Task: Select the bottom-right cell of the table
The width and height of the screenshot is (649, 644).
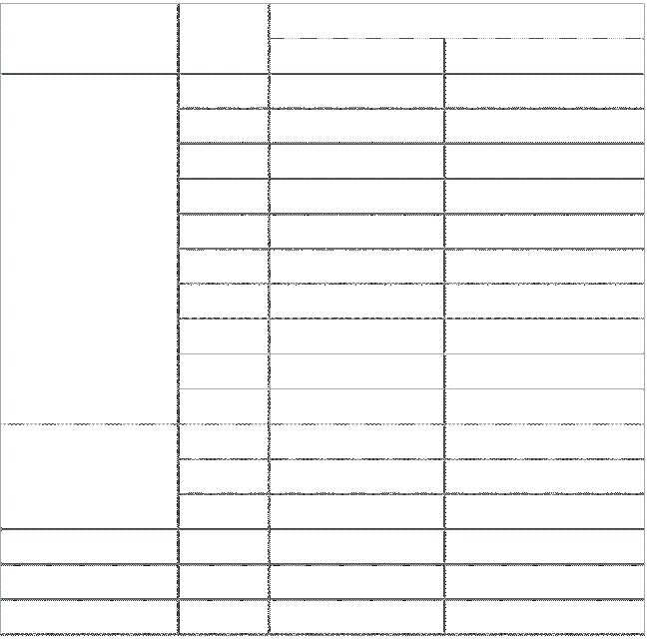Action: [x=544, y=616]
